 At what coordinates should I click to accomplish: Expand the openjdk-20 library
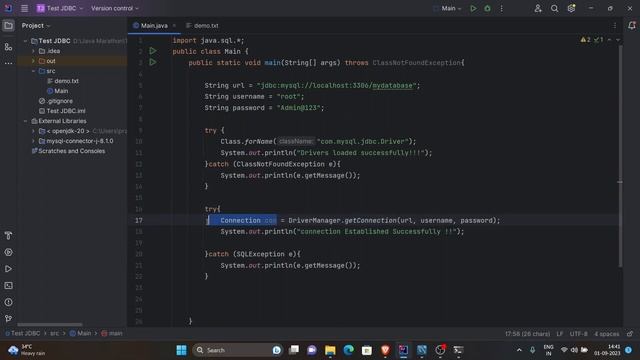pos(33,131)
